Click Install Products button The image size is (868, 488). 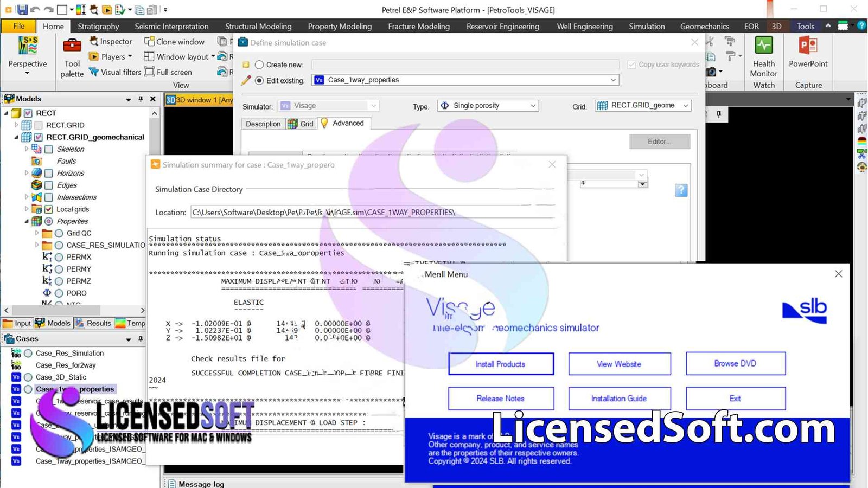tap(501, 364)
